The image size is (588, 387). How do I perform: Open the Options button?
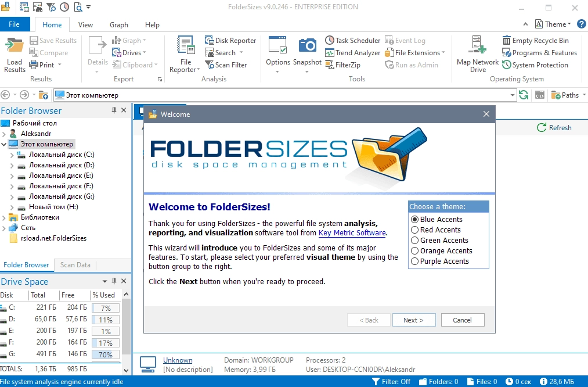click(x=278, y=55)
